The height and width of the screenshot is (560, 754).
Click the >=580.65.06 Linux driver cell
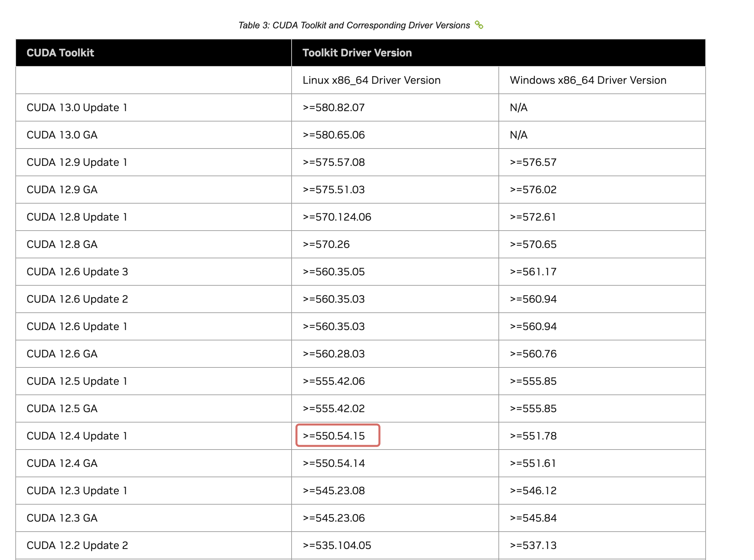(x=333, y=135)
